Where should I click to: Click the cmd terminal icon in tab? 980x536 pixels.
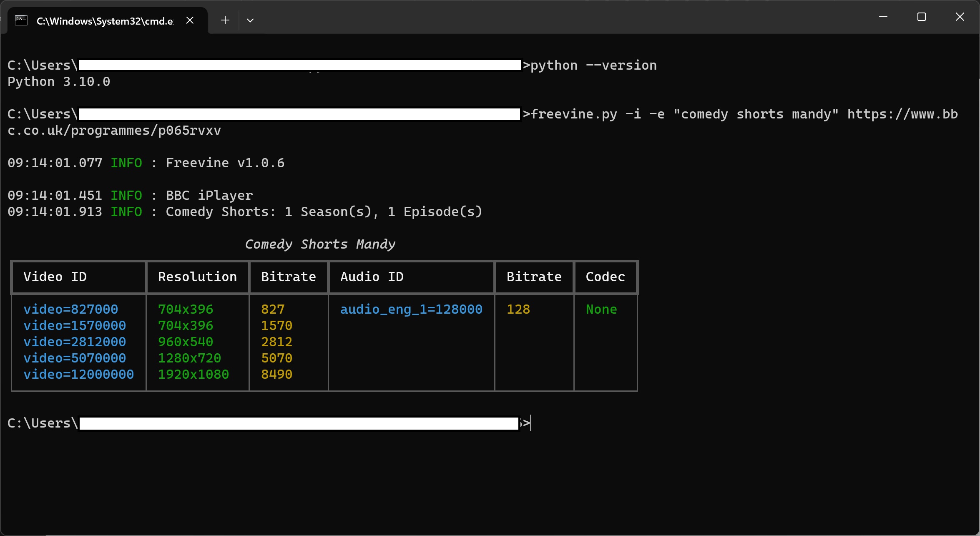21,20
